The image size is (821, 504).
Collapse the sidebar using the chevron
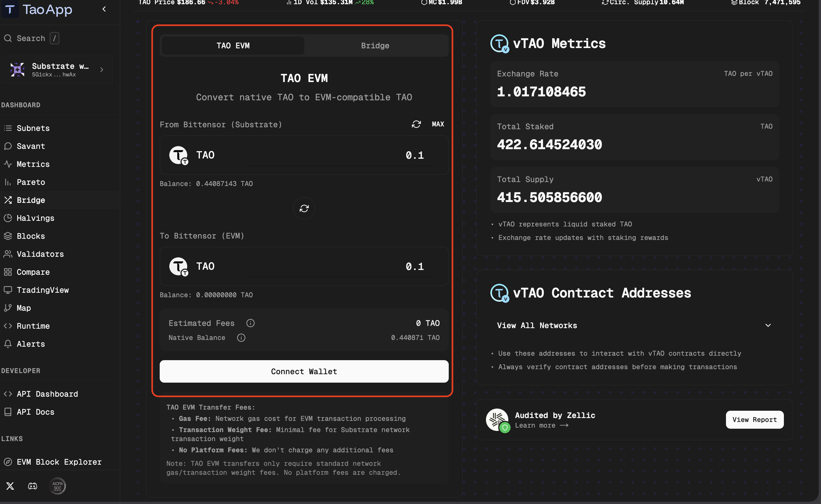104,9
